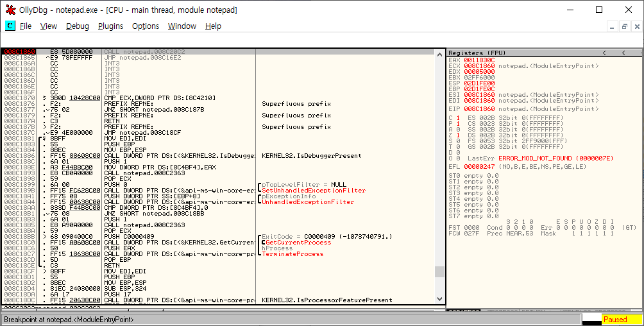
Task: Close the CPU child window
Action: click(x=638, y=27)
